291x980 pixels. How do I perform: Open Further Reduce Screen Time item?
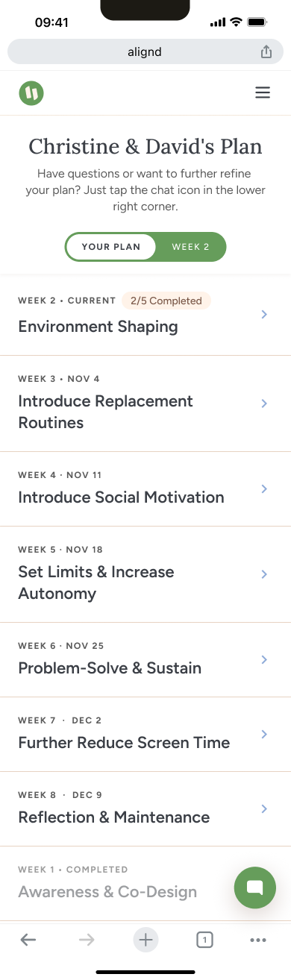(x=145, y=734)
